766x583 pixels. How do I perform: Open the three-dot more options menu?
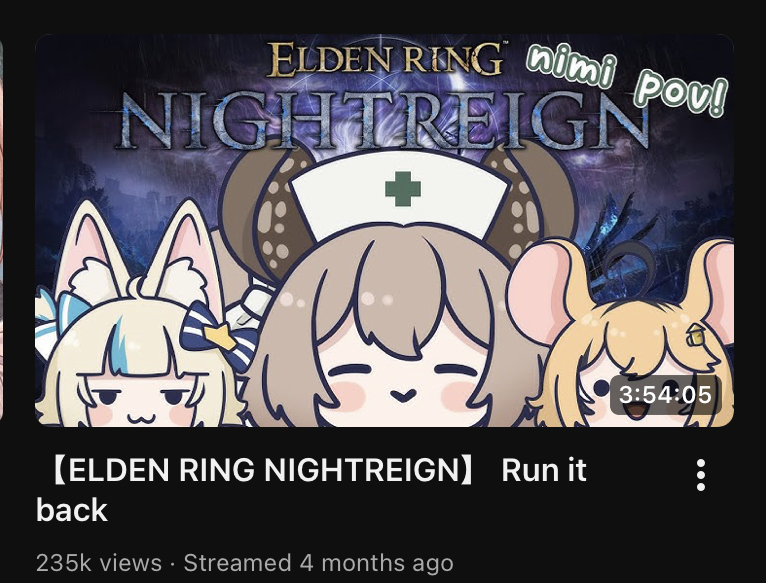point(701,475)
